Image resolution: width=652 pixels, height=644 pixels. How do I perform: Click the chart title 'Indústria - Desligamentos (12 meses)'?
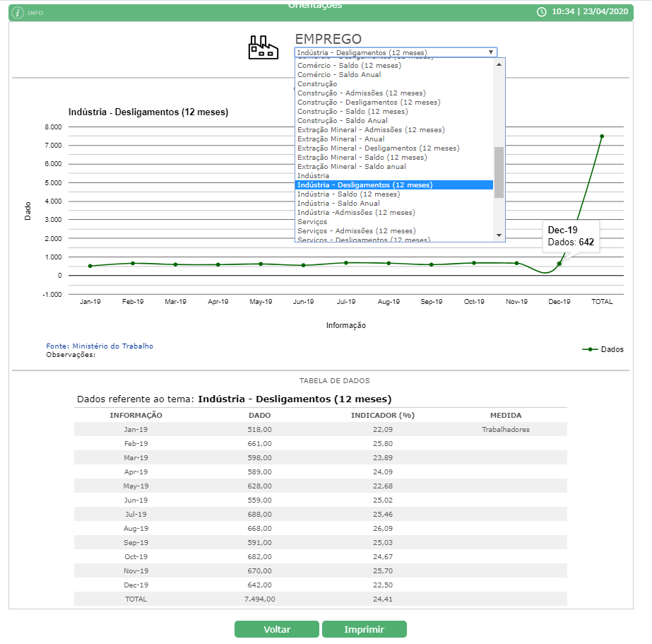[x=148, y=112]
